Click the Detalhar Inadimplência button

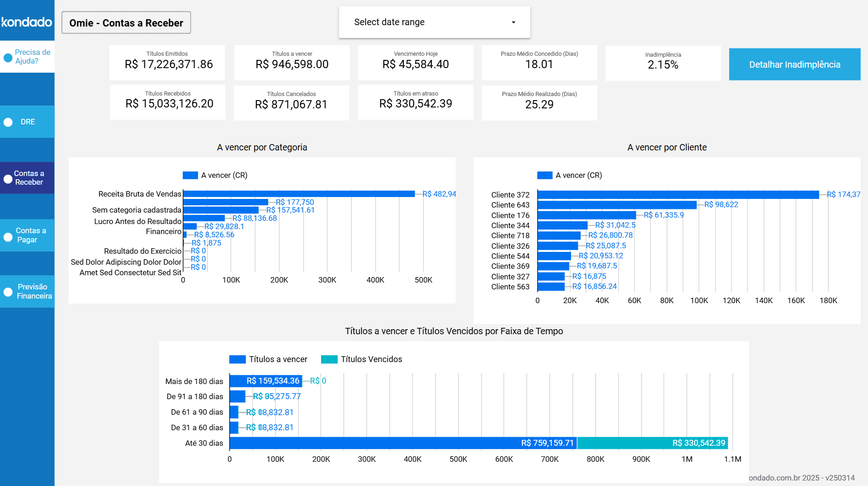pyautogui.click(x=794, y=64)
